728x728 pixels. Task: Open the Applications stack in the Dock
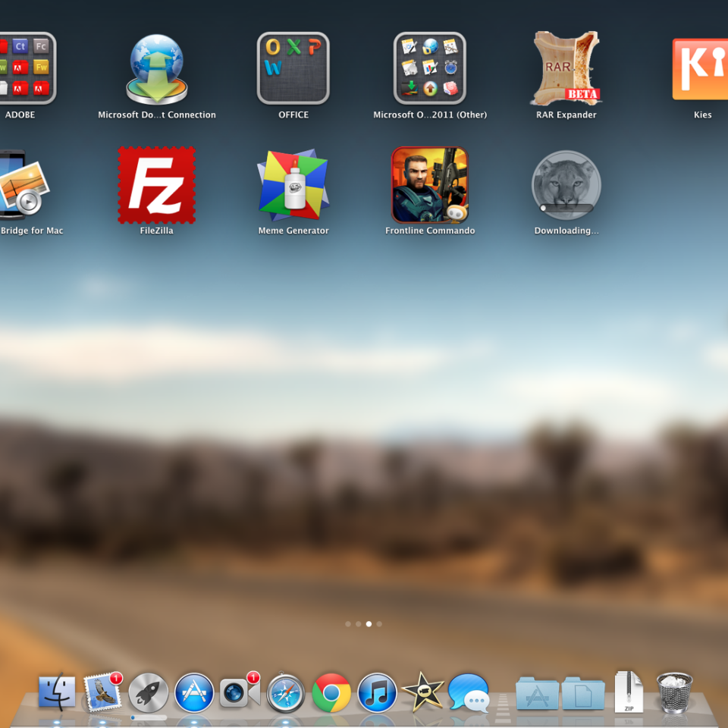pyautogui.click(x=537, y=693)
